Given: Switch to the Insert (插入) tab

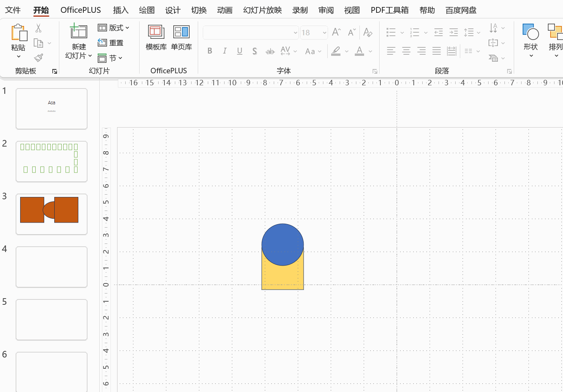Looking at the screenshot, I should click(120, 10).
